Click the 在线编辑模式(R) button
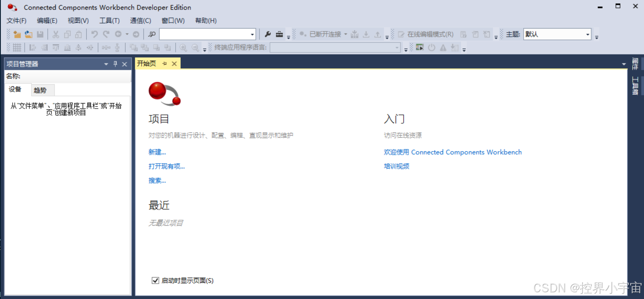Screen dimensions: 644x299 [426, 34]
